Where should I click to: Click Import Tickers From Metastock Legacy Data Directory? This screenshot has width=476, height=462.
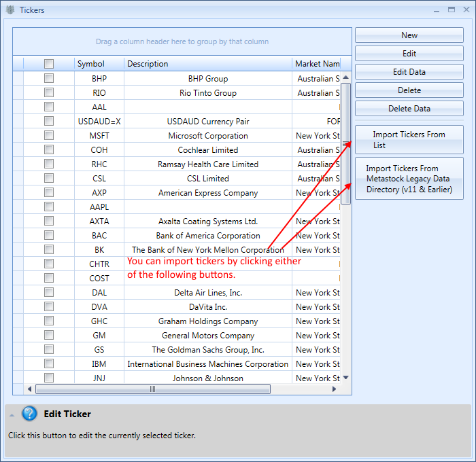[409, 179]
